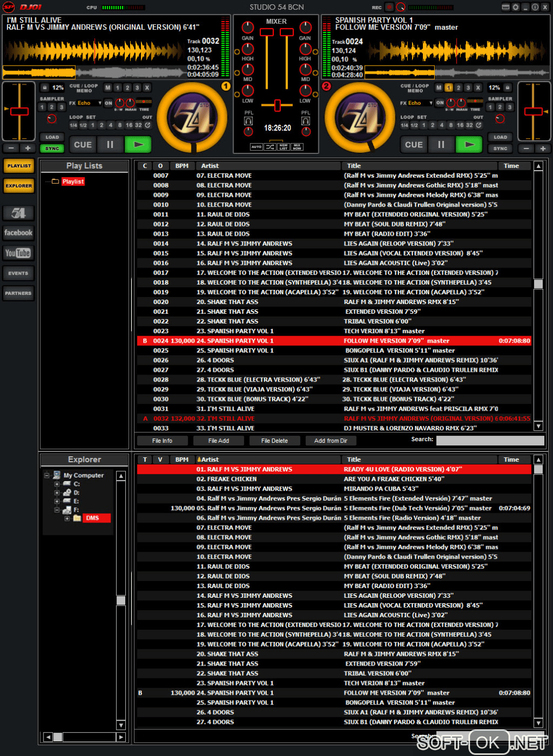Select the Playlist folder in Play Lists
The image size is (553, 756).
click(x=73, y=182)
